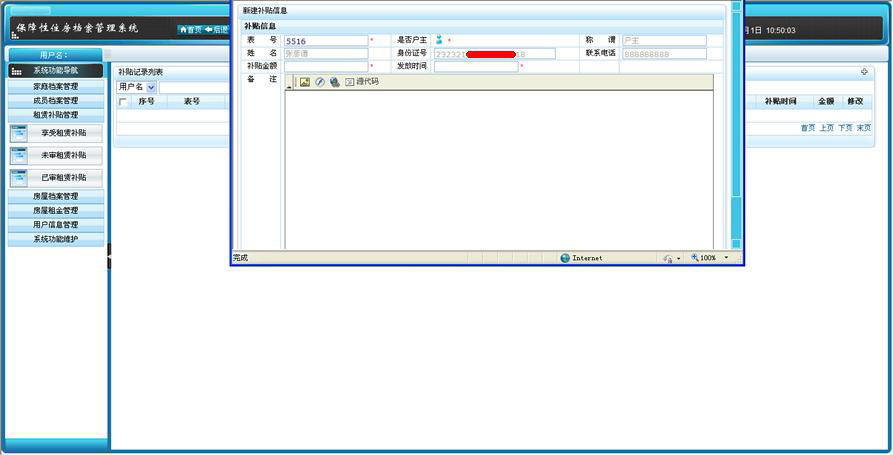The image size is (893, 455).
Task: Open the 系统功能维护 menu section
Action: [x=56, y=239]
